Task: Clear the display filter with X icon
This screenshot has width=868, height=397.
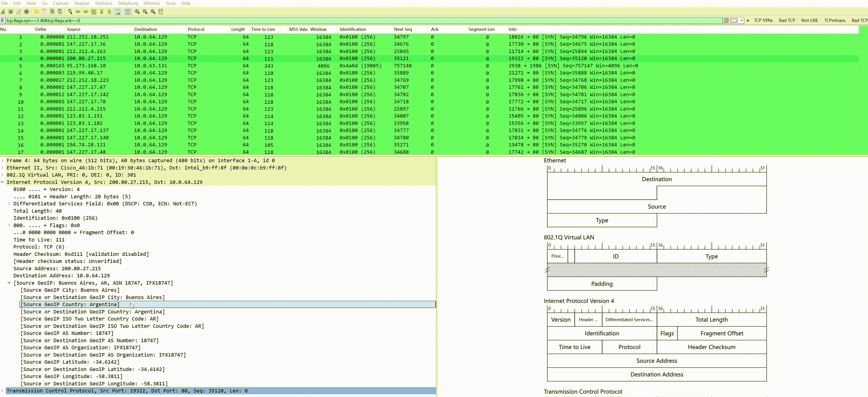Action: coord(726,21)
